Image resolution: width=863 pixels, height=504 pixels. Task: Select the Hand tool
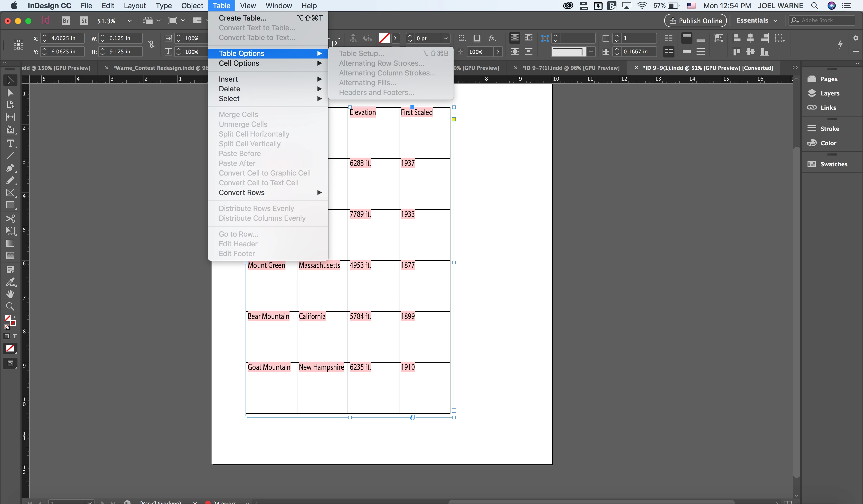pyautogui.click(x=10, y=294)
